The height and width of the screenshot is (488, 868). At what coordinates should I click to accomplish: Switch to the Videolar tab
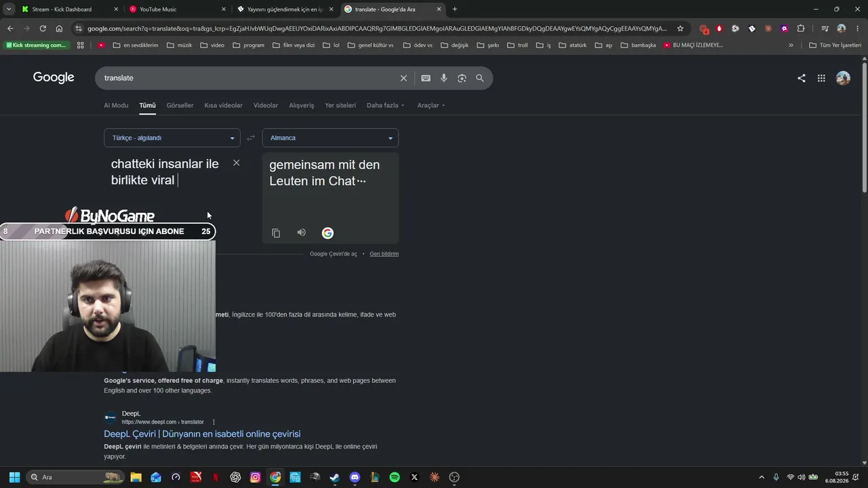[x=266, y=105]
